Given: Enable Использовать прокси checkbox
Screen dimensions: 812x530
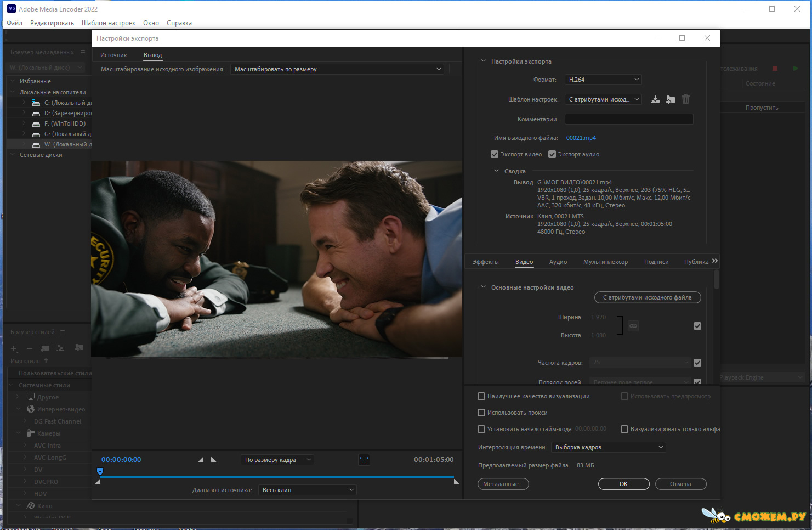Looking at the screenshot, I should [x=481, y=413].
